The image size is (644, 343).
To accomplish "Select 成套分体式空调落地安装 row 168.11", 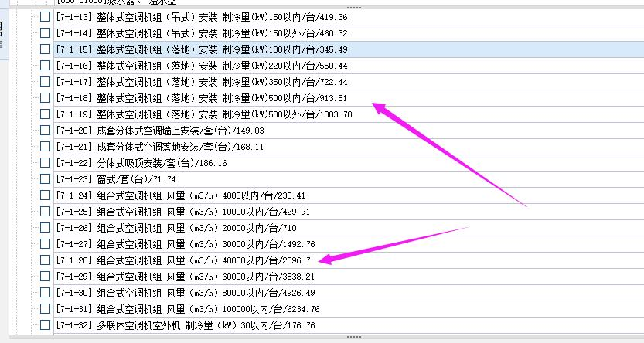I will click(x=160, y=147).
